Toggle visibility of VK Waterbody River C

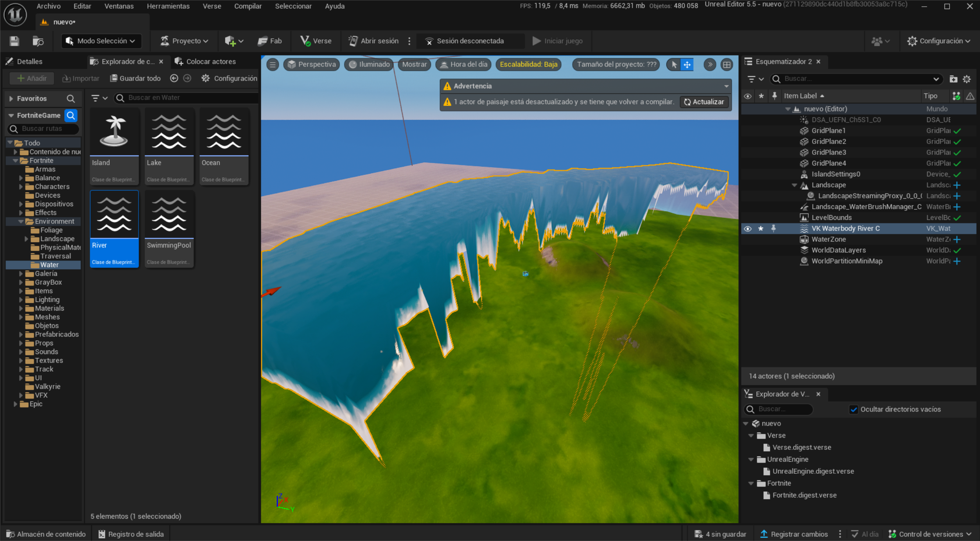point(748,228)
